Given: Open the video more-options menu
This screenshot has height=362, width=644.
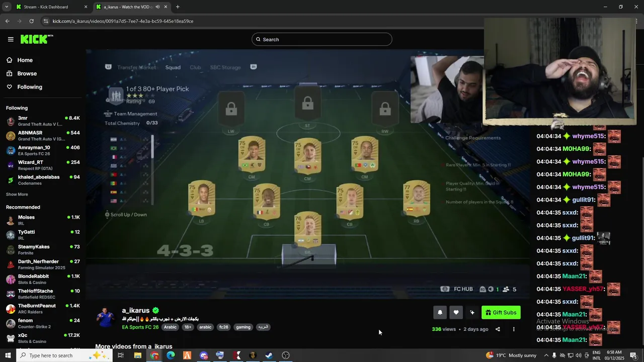Looking at the screenshot, I should [x=514, y=329].
